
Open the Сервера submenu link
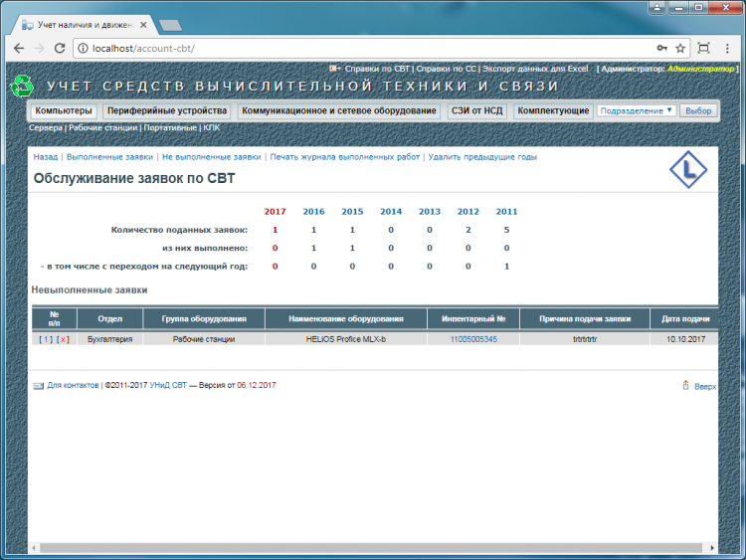pos(45,127)
